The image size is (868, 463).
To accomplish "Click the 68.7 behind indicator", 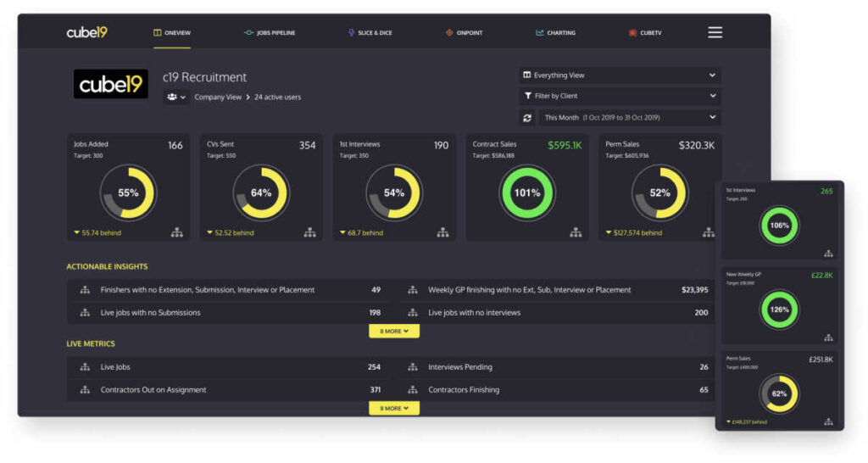I will 361,232.
